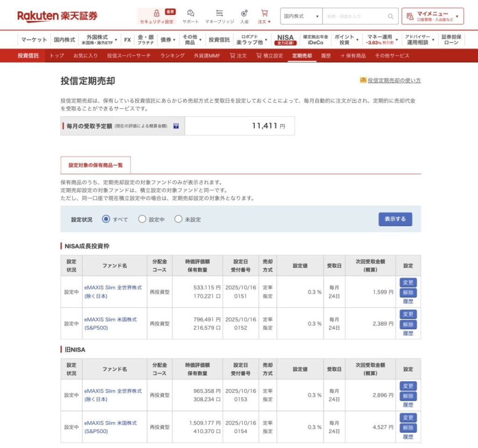This screenshot has width=478, height=448.
Task: Select the 設定中 radio button
Action: 142,219
